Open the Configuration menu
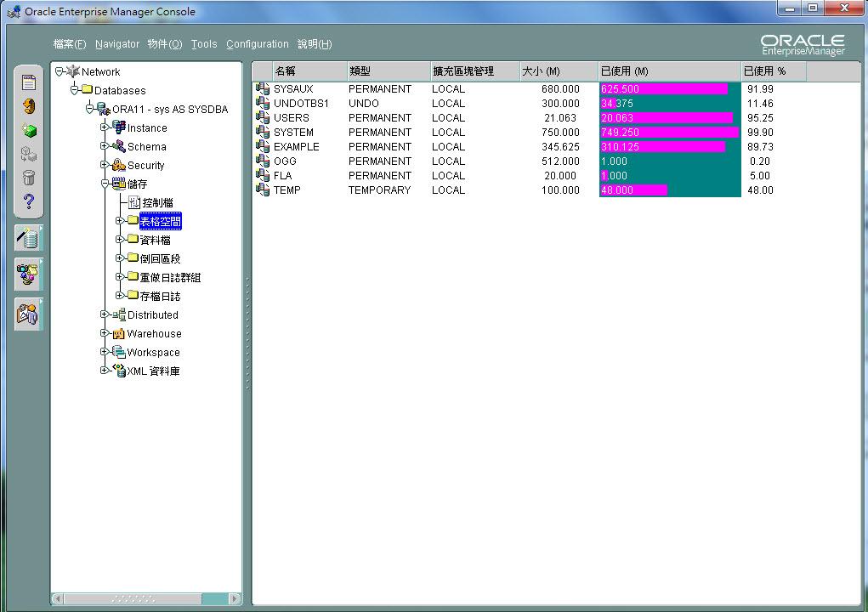Image resolution: width=868 pixels, height=612 pixels. coord(258,43)
